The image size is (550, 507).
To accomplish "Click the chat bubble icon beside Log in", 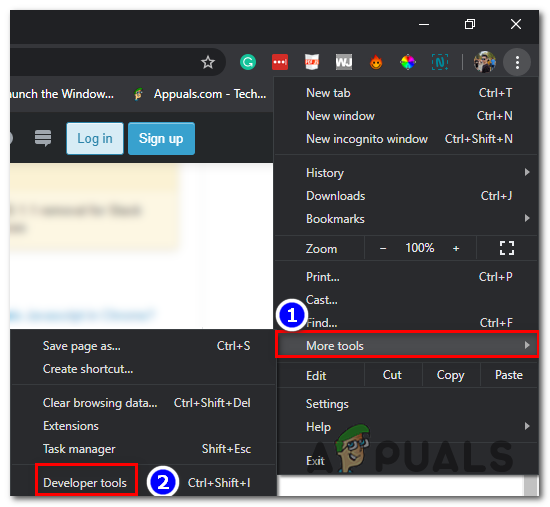I will point(43,138).
